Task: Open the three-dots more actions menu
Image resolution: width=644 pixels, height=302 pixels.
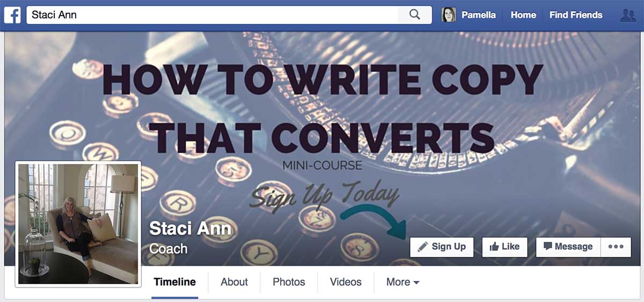Action: click(616, 247)
